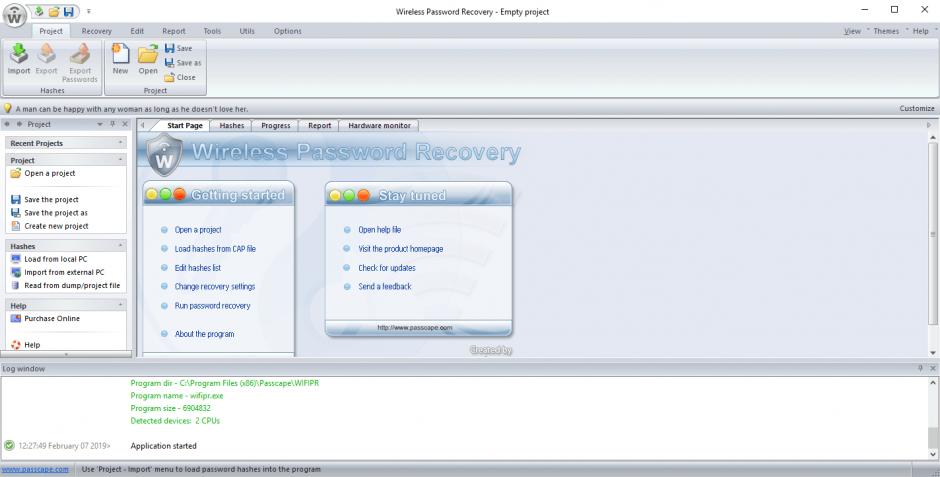940x477 pixels.
Task: Click Load from local PC
Action: pos(49,259)
